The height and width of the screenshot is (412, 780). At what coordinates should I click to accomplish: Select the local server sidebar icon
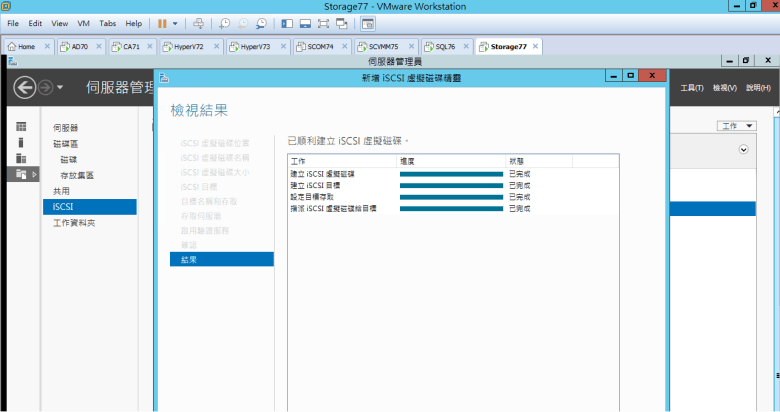coord(21,142)
